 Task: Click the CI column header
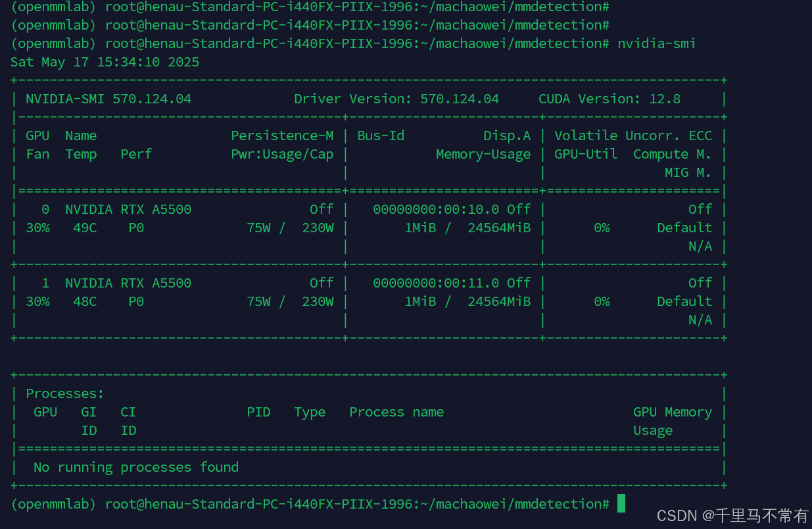(x=128, y=412)
